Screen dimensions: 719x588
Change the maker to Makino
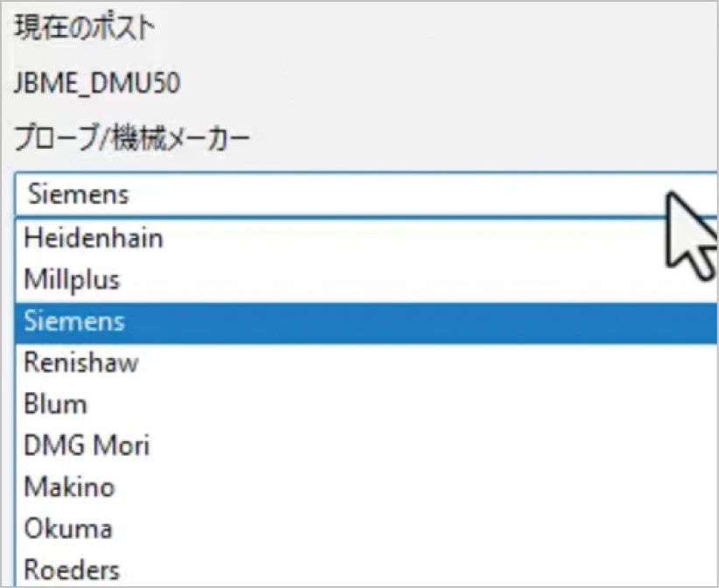tap(69, 486)
